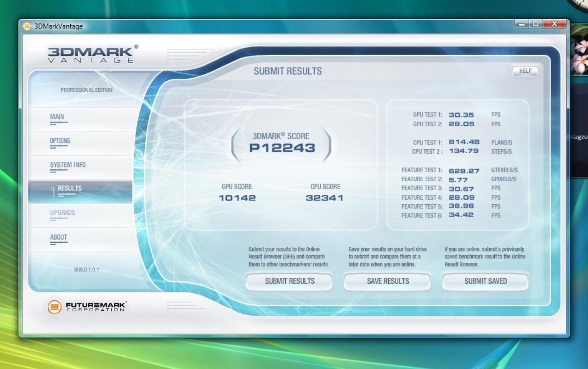The height and width of the screenshot is (369, 588).
Task: Click the PROFESSIONAL EDITION label
Action: point(86,90)
